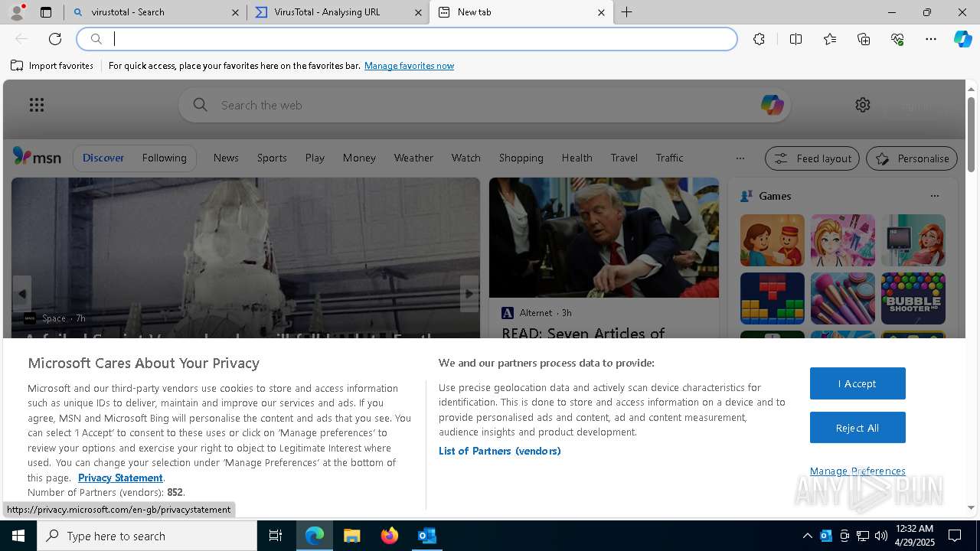Open the Travel category

624,158
